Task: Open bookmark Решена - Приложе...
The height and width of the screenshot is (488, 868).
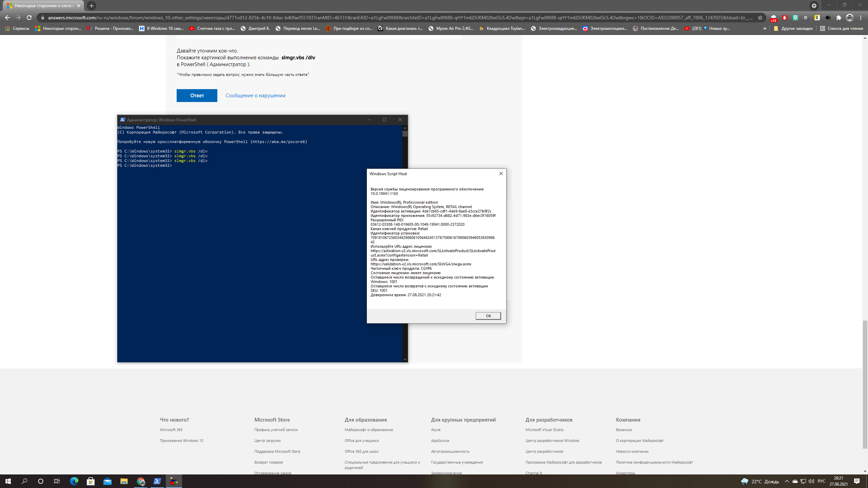Action: [x=110, y=28]
